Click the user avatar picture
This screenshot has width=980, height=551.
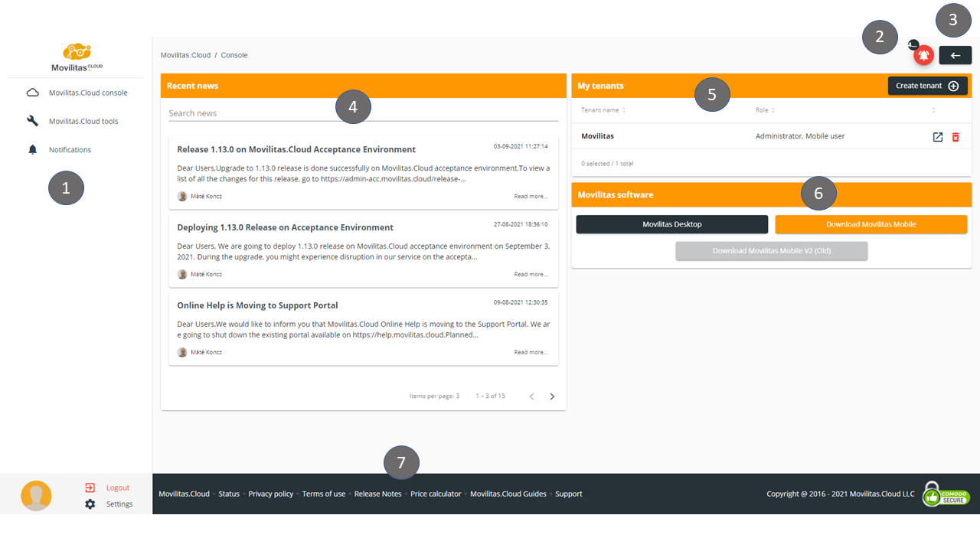coord(36,496)
